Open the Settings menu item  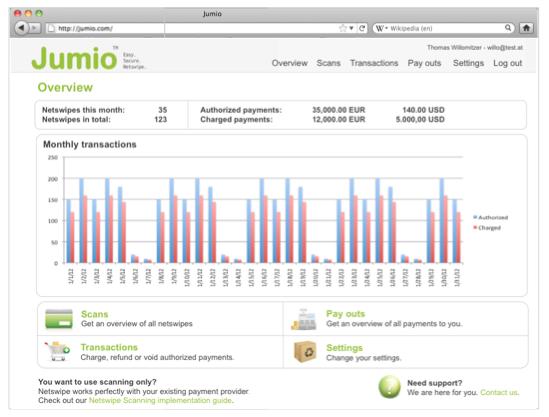tap(468, 63)
